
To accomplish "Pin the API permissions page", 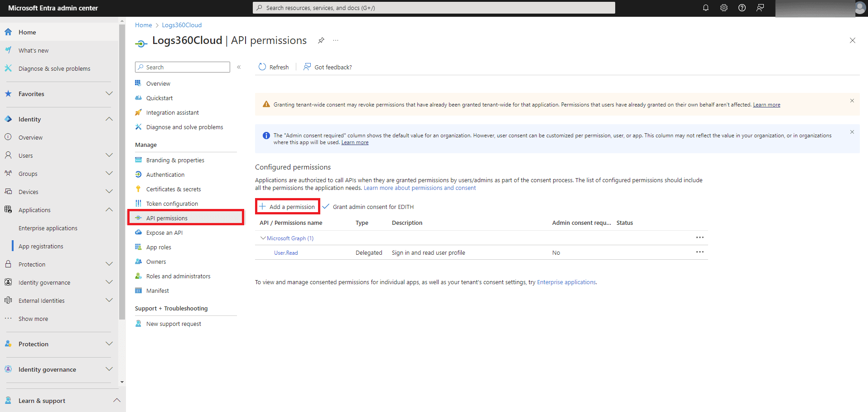I will [x=321, y=40].
